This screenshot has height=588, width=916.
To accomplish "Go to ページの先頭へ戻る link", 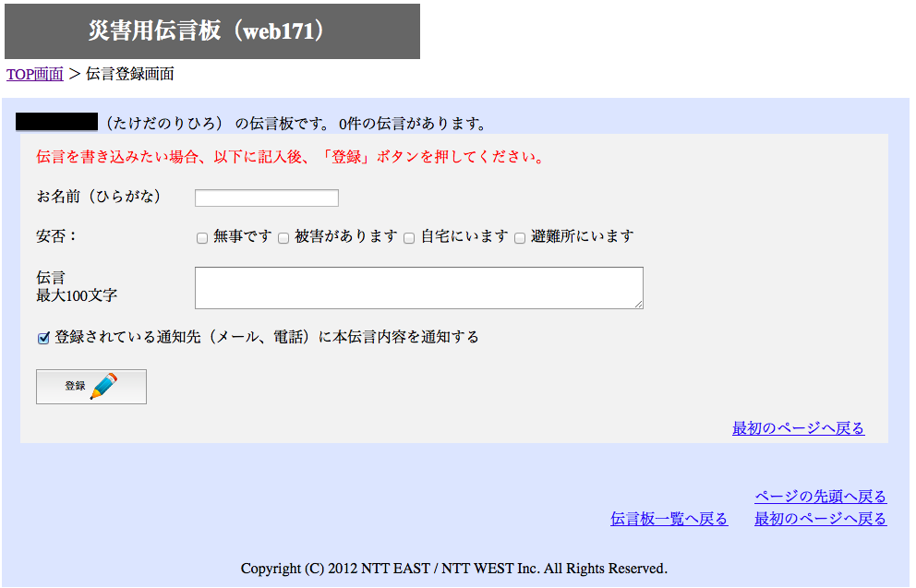I will click(x=820, y=497).
